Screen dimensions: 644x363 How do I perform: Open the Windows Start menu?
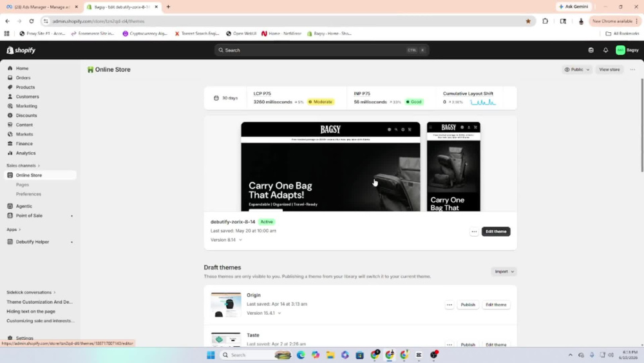[211, 355]
